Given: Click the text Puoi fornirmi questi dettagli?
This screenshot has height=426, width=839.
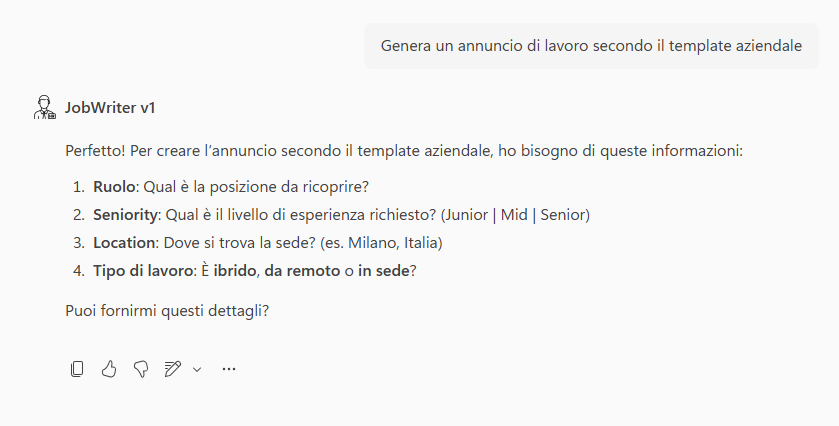Looking at the screenshot, I should [168, 311].
